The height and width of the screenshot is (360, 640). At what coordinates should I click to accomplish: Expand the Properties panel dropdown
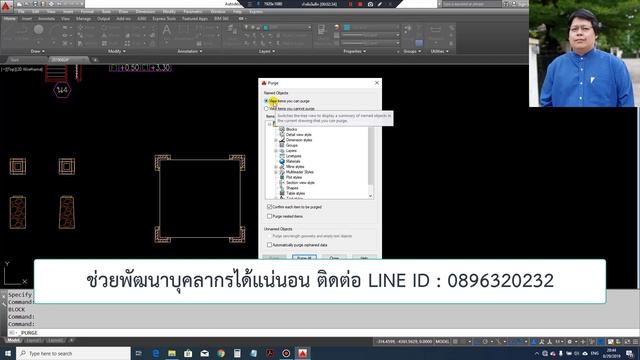click(354, 51)
